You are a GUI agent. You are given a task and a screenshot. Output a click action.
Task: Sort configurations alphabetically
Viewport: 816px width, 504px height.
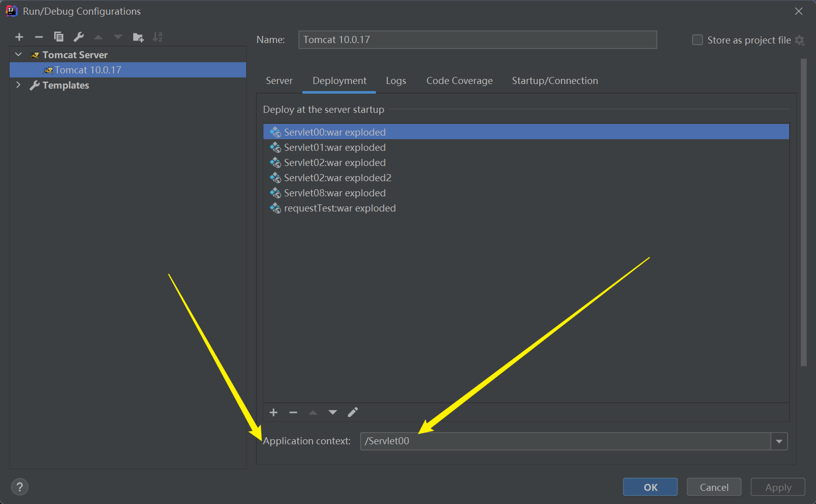pyautogui.click(x=158, y=37)
